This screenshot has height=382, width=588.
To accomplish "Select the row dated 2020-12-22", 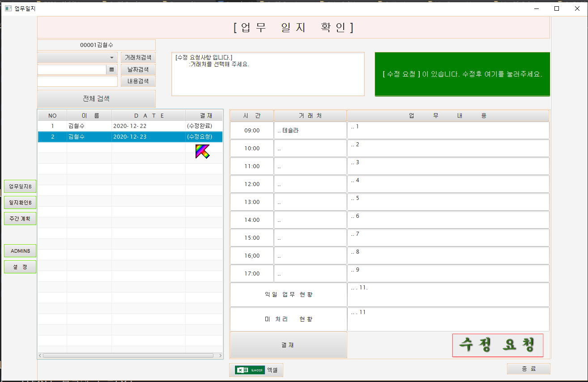I will pos(130,126).
